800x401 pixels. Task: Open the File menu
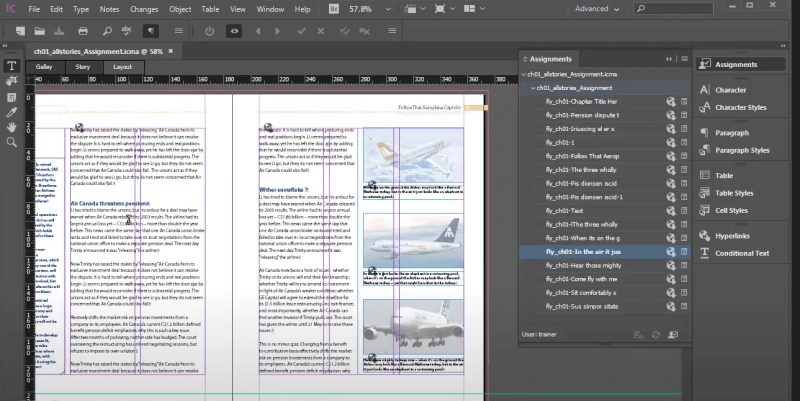pos(34,9)
